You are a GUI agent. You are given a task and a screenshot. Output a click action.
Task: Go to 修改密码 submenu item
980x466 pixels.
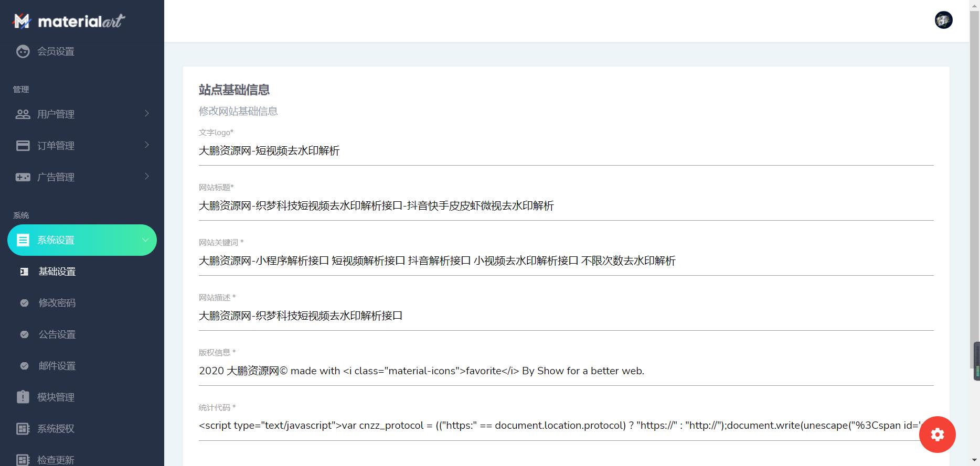coord(57,303)
